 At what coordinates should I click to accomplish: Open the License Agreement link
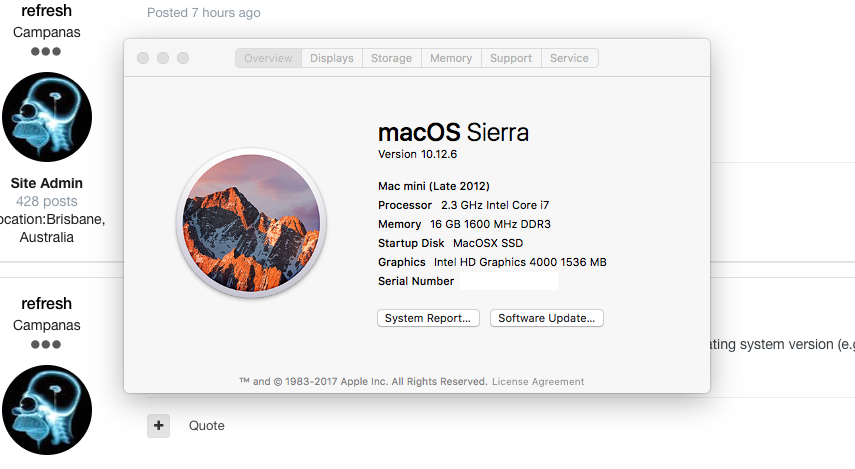click(538, 382)
